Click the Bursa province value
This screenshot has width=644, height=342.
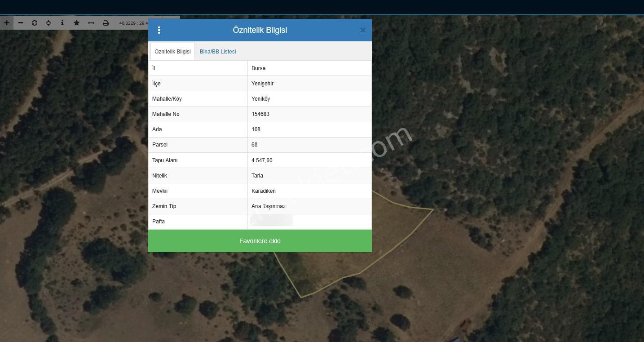(259, 68)
